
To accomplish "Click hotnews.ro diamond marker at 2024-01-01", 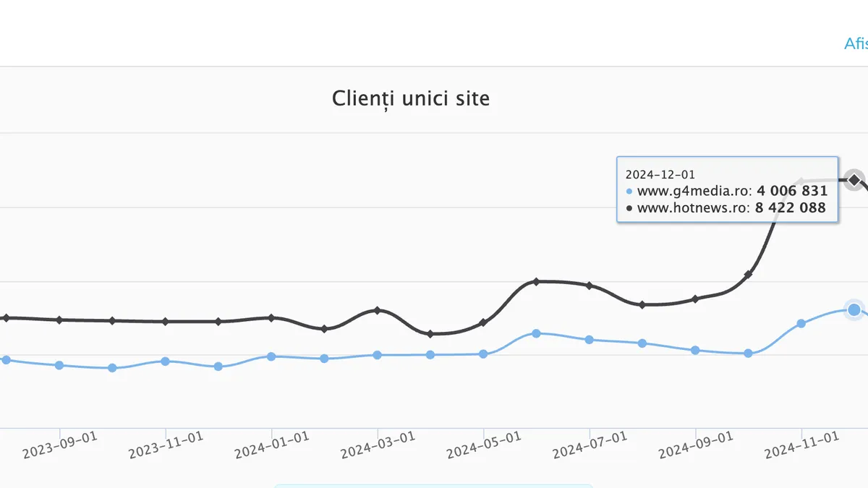I will point(271,317).
